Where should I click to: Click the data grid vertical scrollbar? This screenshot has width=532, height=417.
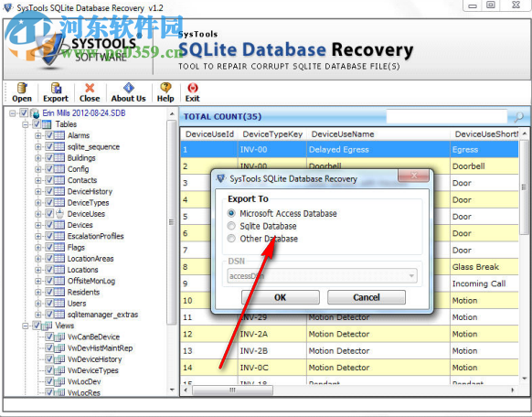524,187
